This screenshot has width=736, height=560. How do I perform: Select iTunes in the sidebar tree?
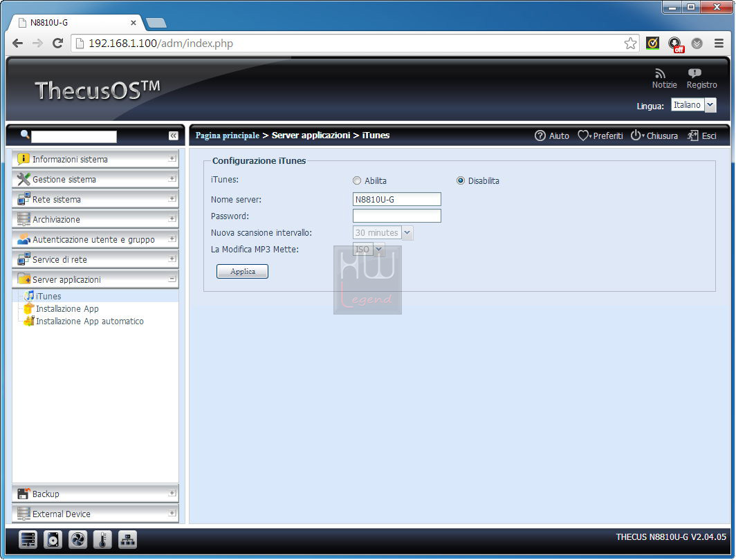pos(48,297)
